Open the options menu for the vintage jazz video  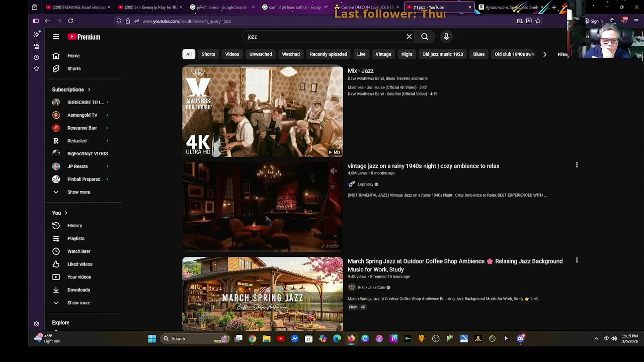point(577,165)
